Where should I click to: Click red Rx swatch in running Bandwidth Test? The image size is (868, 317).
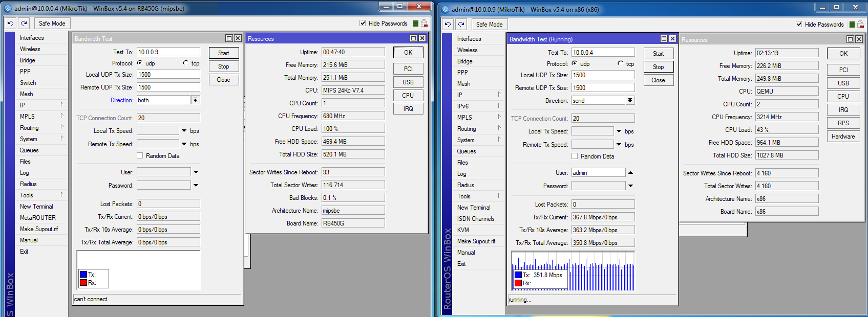coord(518,283)
